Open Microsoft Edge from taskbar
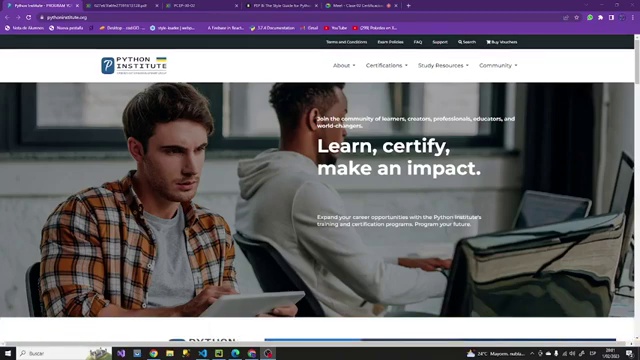The width and height of the screenshot is (640, 360). tap(235, 353)
